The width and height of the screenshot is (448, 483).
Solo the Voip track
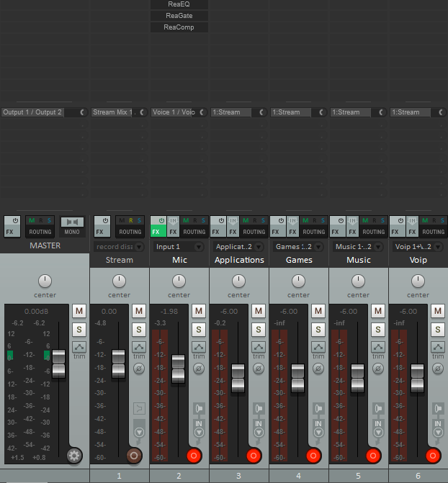click(438, 330)
